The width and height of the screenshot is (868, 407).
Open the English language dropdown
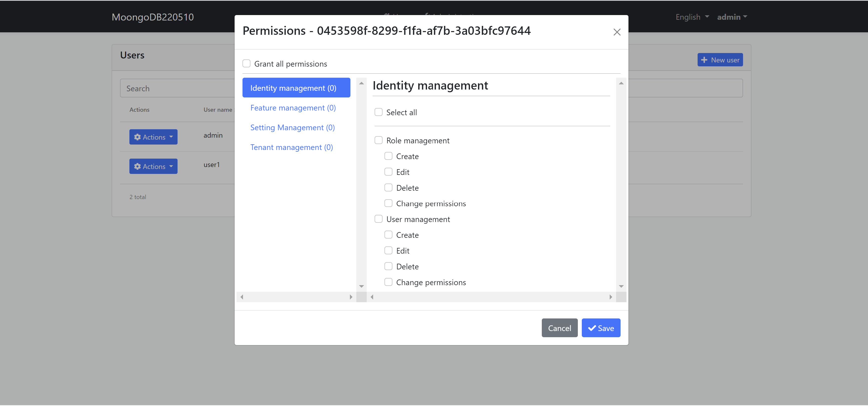691,17
